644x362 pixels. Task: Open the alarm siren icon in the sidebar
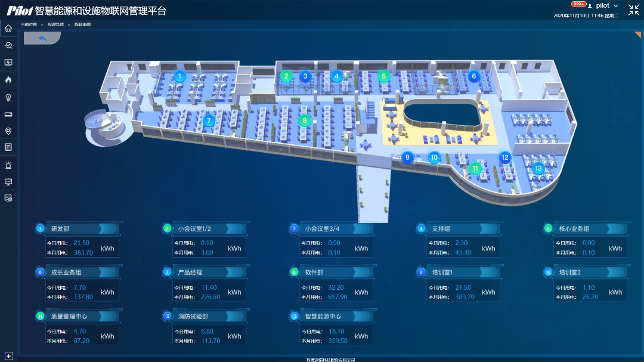(8, 165)
